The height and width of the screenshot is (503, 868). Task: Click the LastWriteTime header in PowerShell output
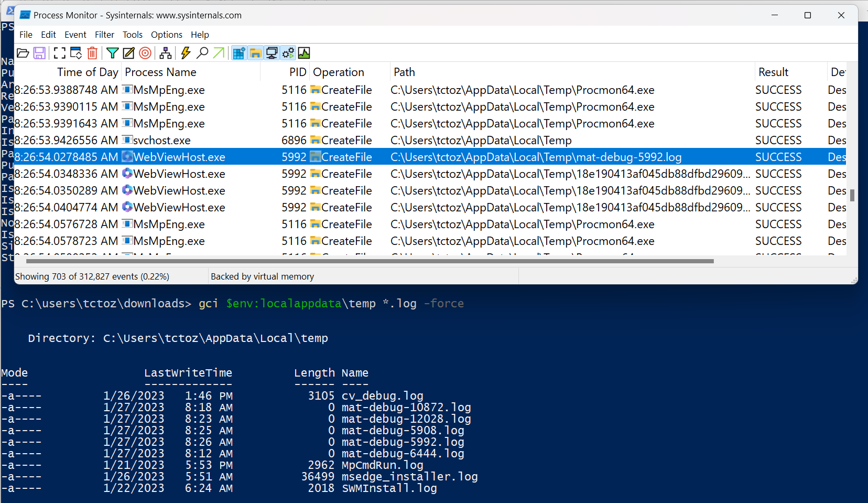[188, 373]
